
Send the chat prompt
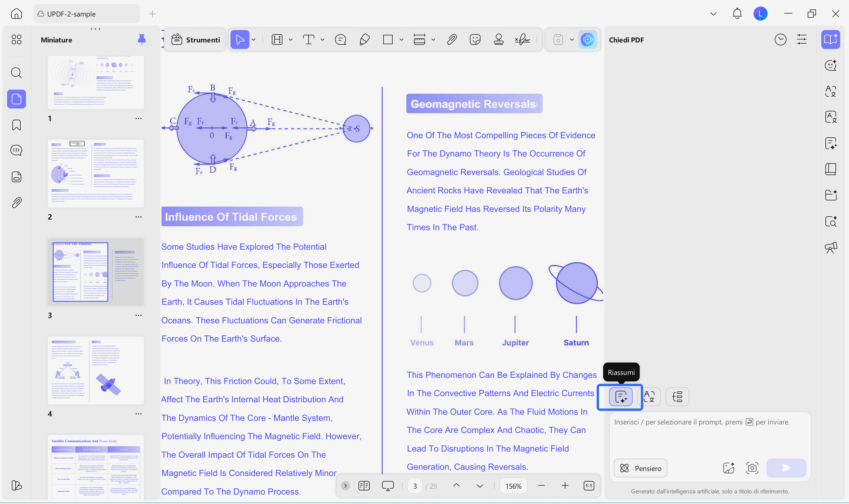coord(786,468)
